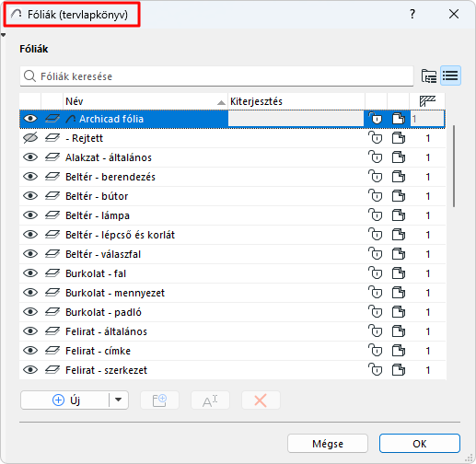The width and height of the screenshot is (476, 464).
Task: Create a new layer with Új
Action: [65, 400]
